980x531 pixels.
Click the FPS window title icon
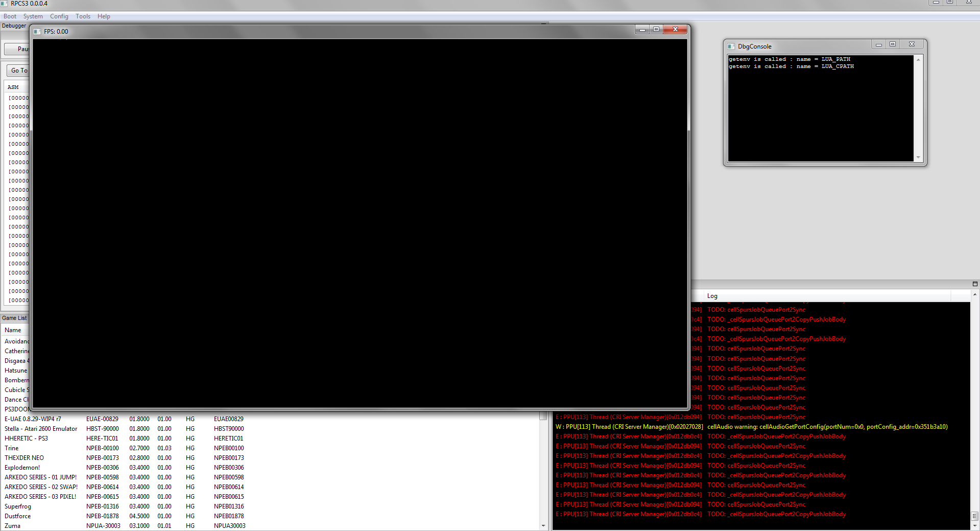click(37, 32)
